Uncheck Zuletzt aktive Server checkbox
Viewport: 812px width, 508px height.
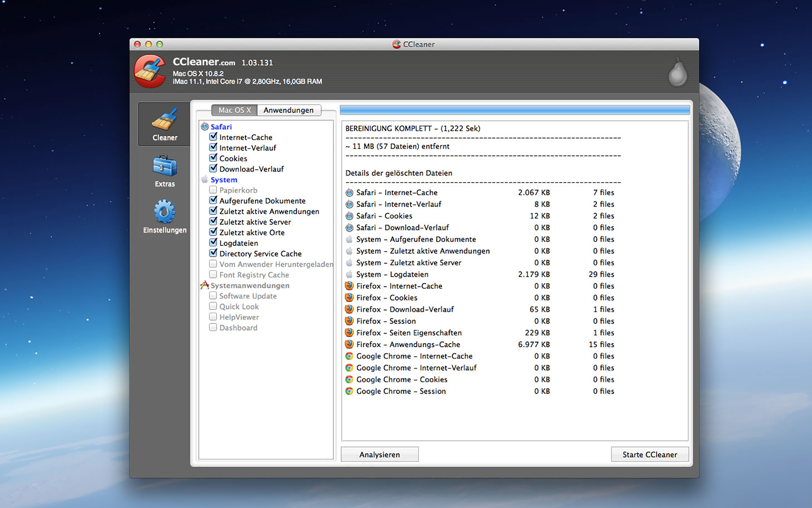pyautogui.click(x=213, y=221)
